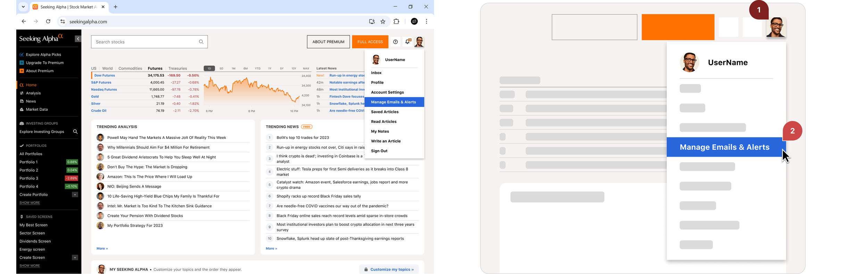Select the 1M chart range
The height and width of the screenshot is (274, 868).
coord(234,68)
